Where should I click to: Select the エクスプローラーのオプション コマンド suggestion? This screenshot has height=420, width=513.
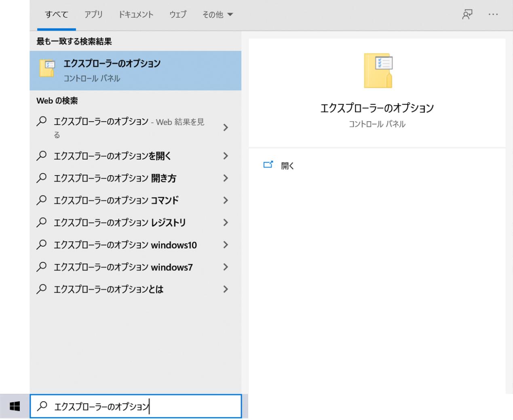(x=135, y=200)
